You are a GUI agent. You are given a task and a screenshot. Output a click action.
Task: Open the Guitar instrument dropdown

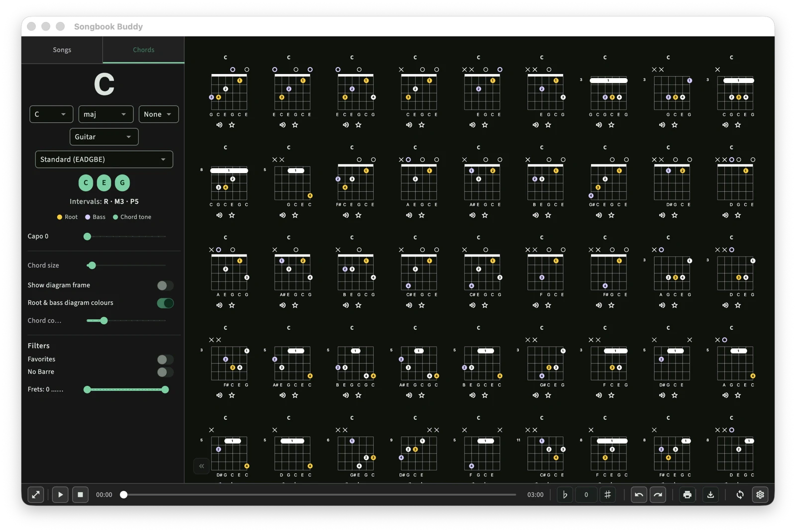(104, 137)
